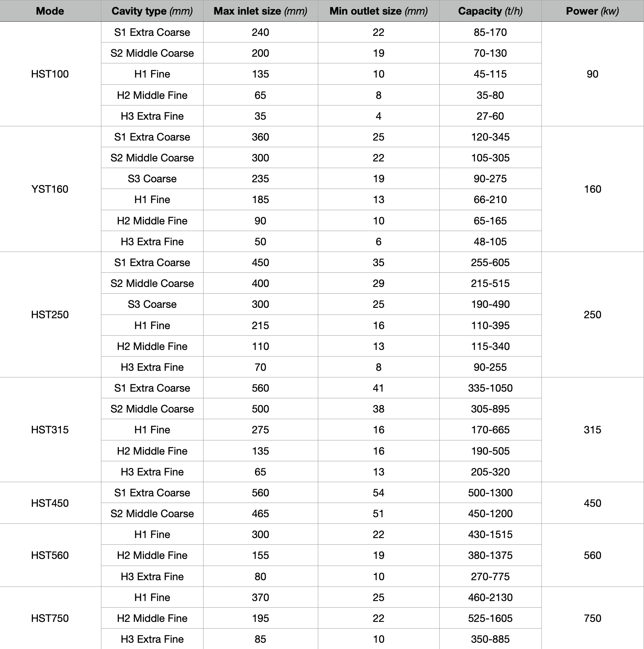
Task: Click the Capacity (t/h) column header
Action: tap(490, 11)
